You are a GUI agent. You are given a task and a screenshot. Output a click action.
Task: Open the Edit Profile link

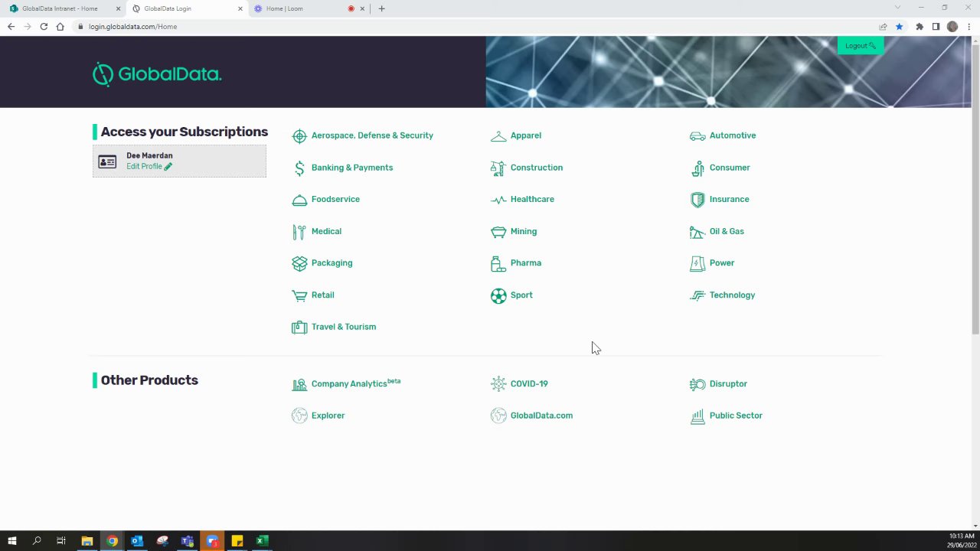pyautogui.click(x=149, y=166)
